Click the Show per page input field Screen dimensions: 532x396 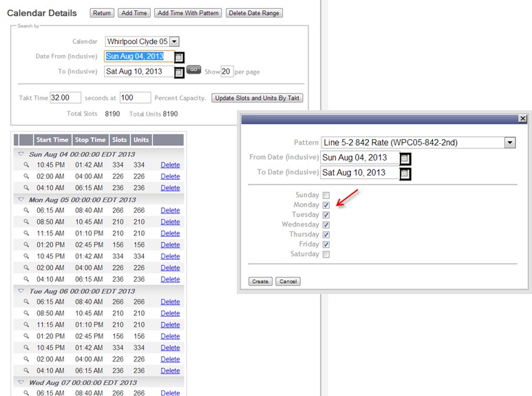point(226,72)
